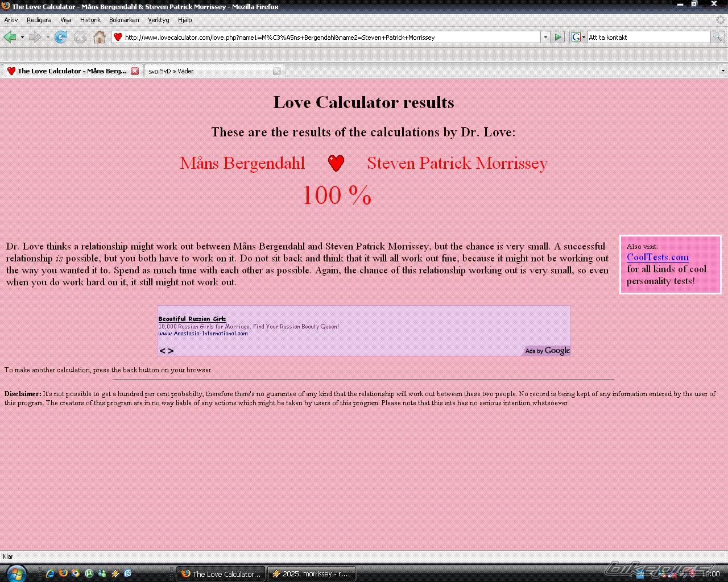Viewport: 728px width, 582px height.
Task: Open Winamp from the quick launch bar
Action: coord(115,573)
